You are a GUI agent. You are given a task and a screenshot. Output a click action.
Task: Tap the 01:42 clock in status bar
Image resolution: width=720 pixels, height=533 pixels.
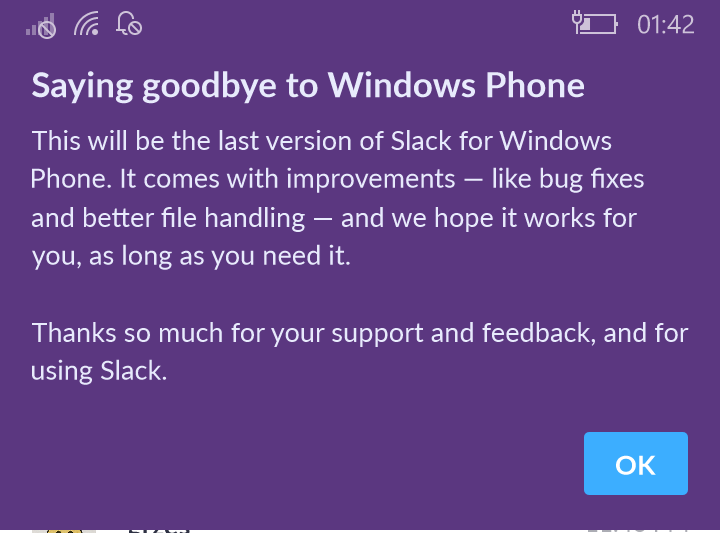point(665,25)
